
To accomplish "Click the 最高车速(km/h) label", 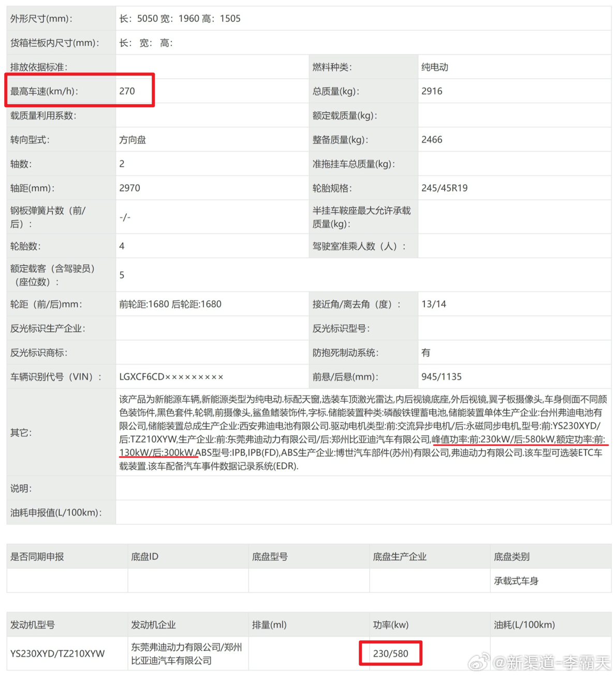I will point(45,92).
